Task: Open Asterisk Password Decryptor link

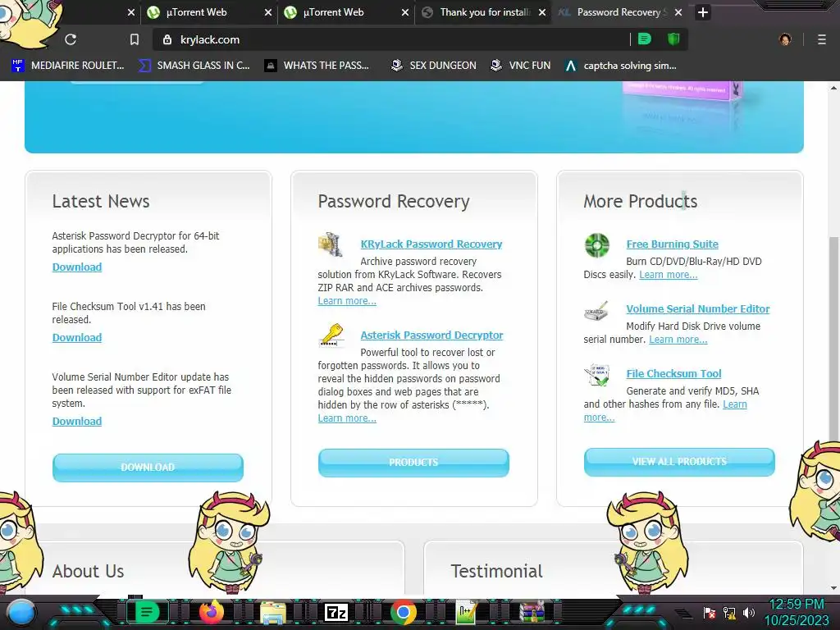Action: click(x=431, y=336)
